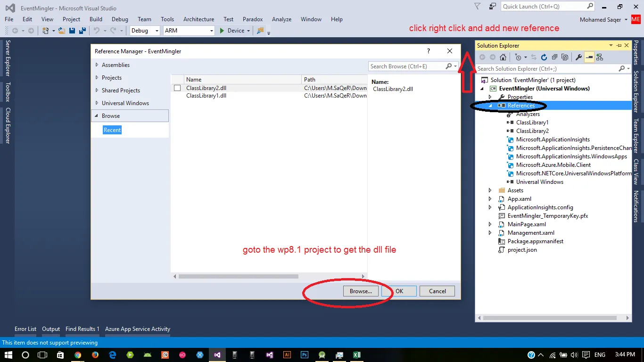
Task: Open the Architecture menu
Action: [x=198, y=19]
